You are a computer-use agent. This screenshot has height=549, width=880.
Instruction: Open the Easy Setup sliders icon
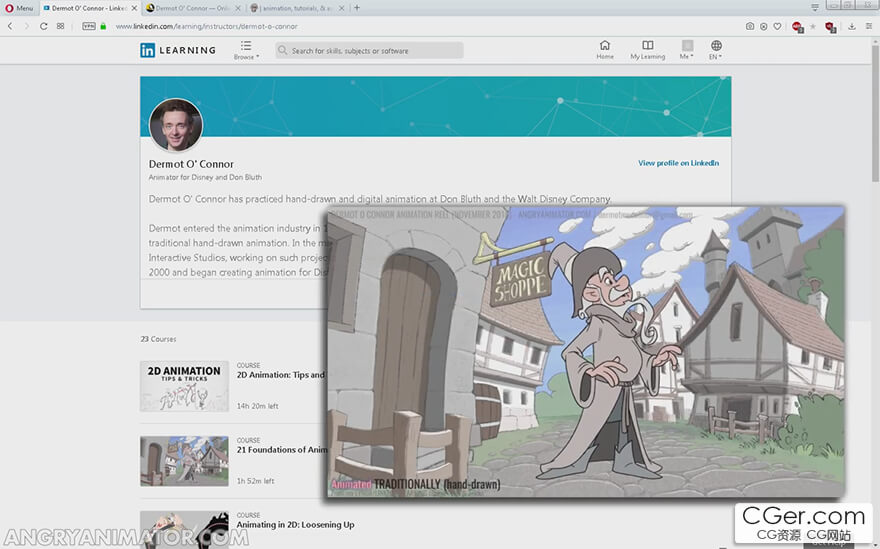(869, 26)
